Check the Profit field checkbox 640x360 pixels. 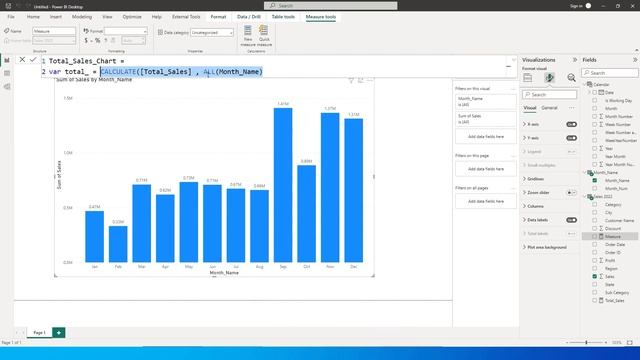[x=595, y=260]
